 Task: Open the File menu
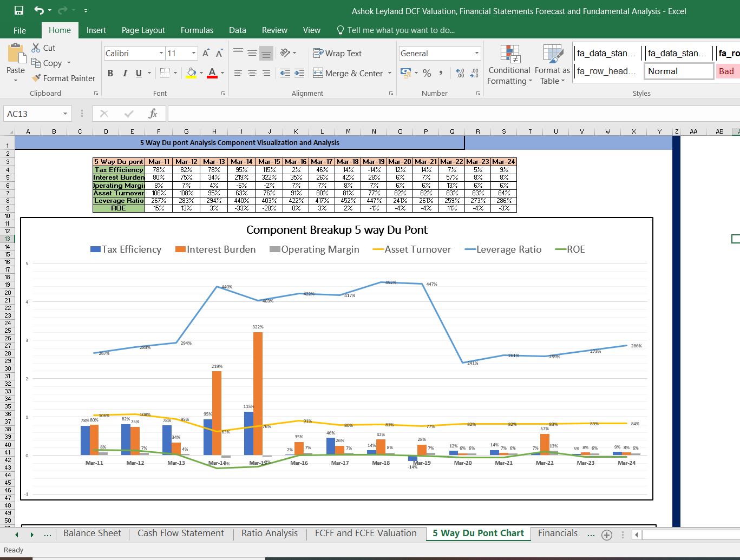19,30
